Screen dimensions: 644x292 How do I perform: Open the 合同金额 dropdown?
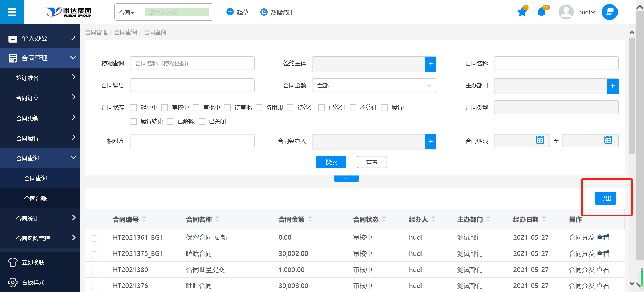[374, 85]
